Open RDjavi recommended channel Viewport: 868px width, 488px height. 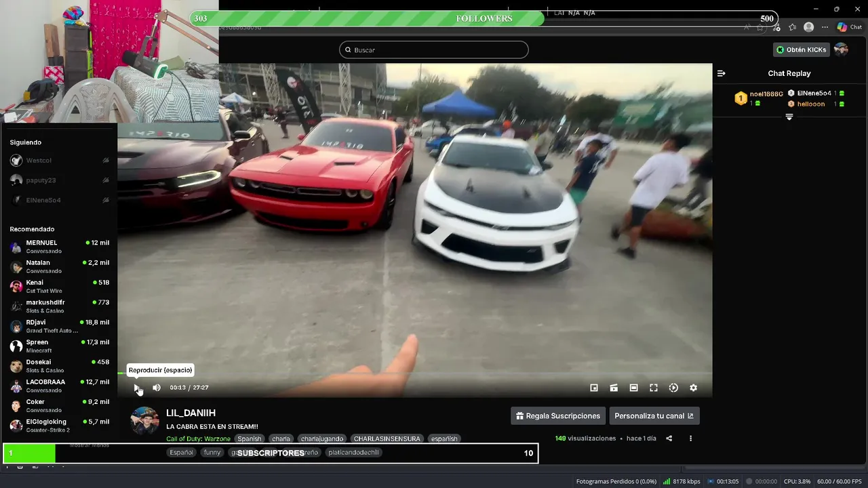point(60,326)
